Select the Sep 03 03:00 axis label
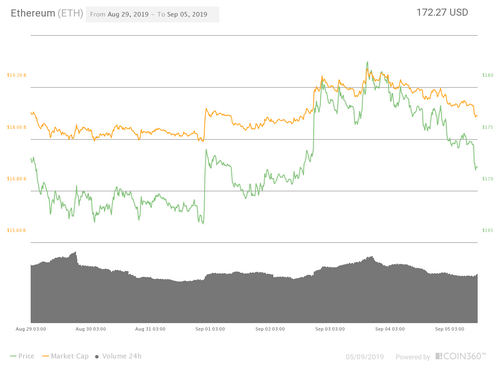 point(330,329)
